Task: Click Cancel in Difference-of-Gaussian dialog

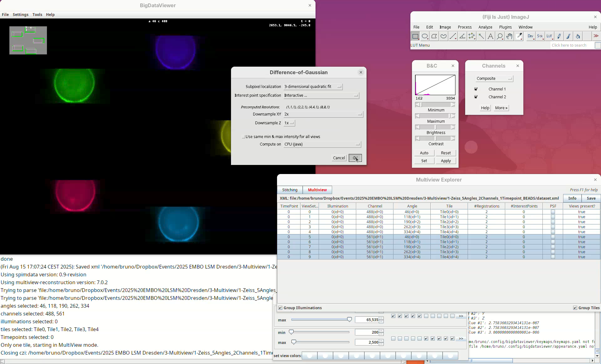Action: click(339, 158)
